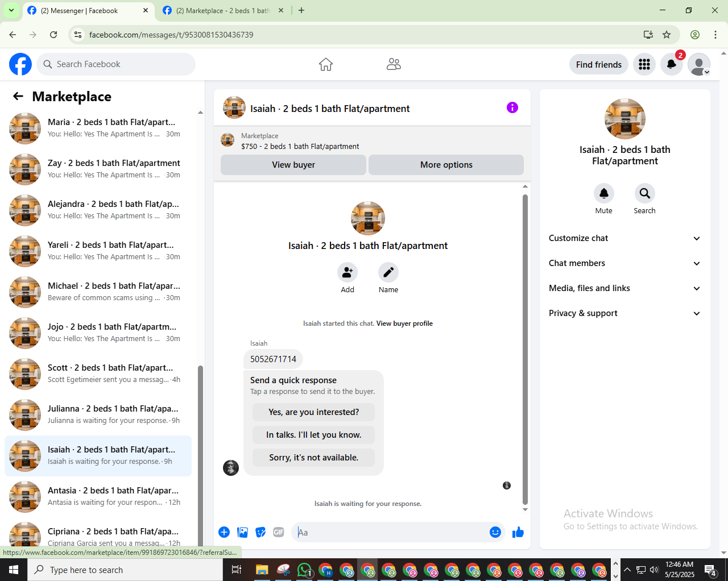Screen dimensions: 728x581
Task: View site information icon in address bar
Action: tap(78, 35)
